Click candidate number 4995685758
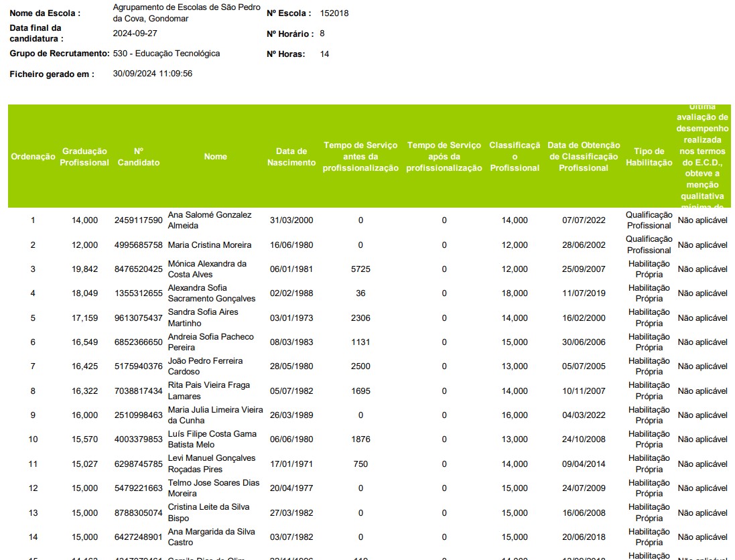Screen dimensions: 735x560 139,245
